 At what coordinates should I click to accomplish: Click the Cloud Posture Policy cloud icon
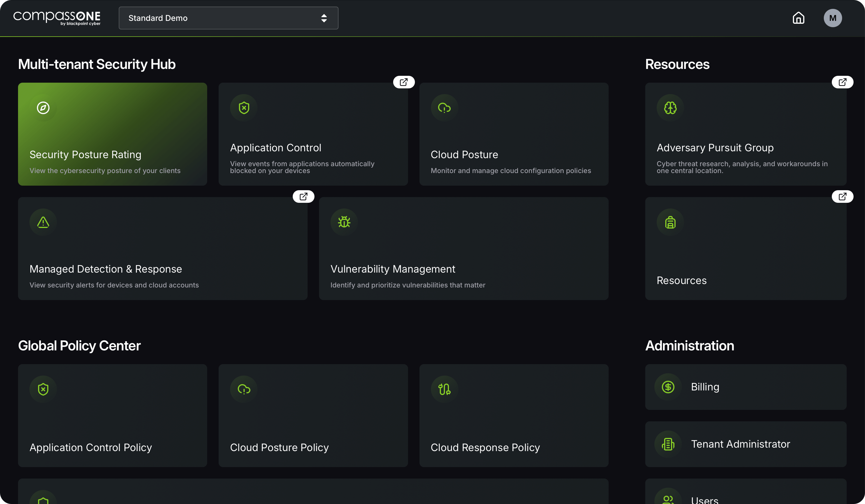pos(244,389)
